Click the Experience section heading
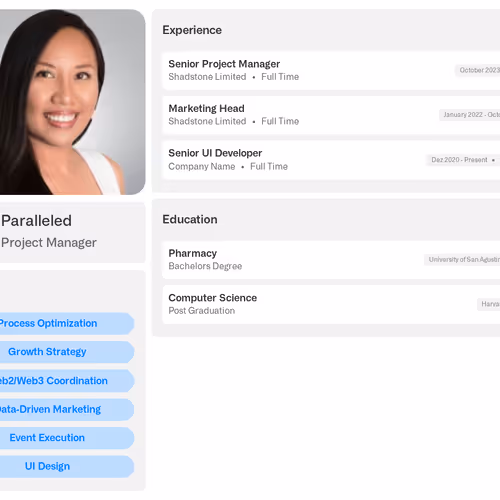Image resolution: width=500 pixels, height=500 pixels. [192, 30]
